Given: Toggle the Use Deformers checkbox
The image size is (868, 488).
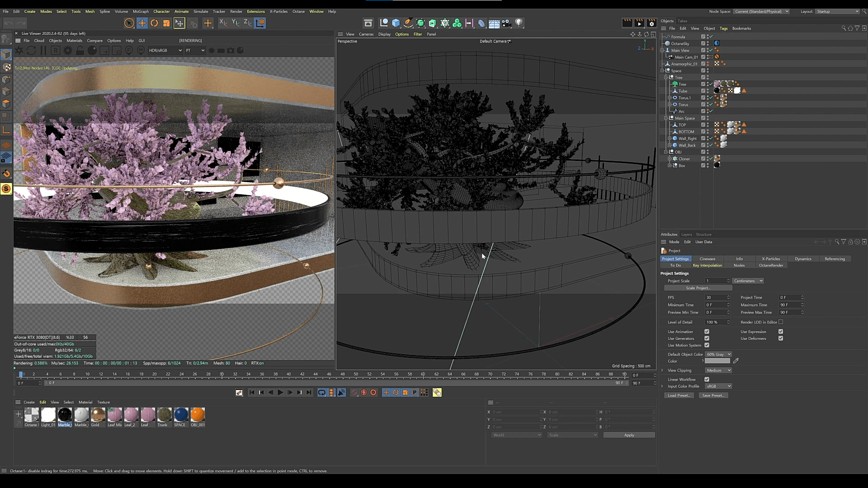Looking at the screenshot, I should coord(781,338).
